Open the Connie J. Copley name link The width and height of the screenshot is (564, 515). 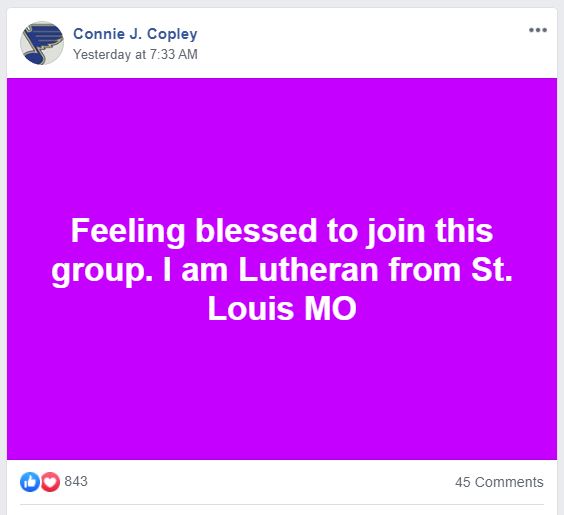pos(135,34)
